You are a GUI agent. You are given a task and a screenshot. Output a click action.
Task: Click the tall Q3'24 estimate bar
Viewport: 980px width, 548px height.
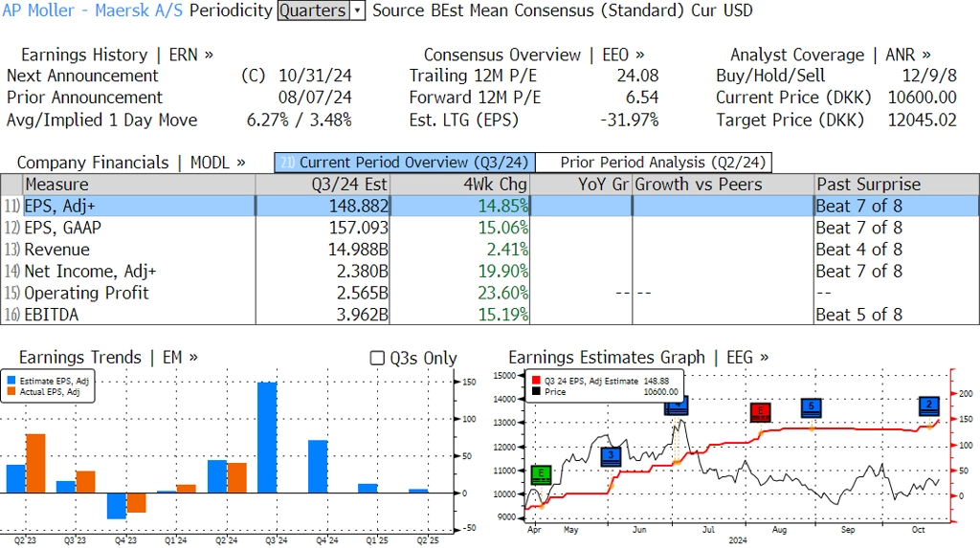268,437
